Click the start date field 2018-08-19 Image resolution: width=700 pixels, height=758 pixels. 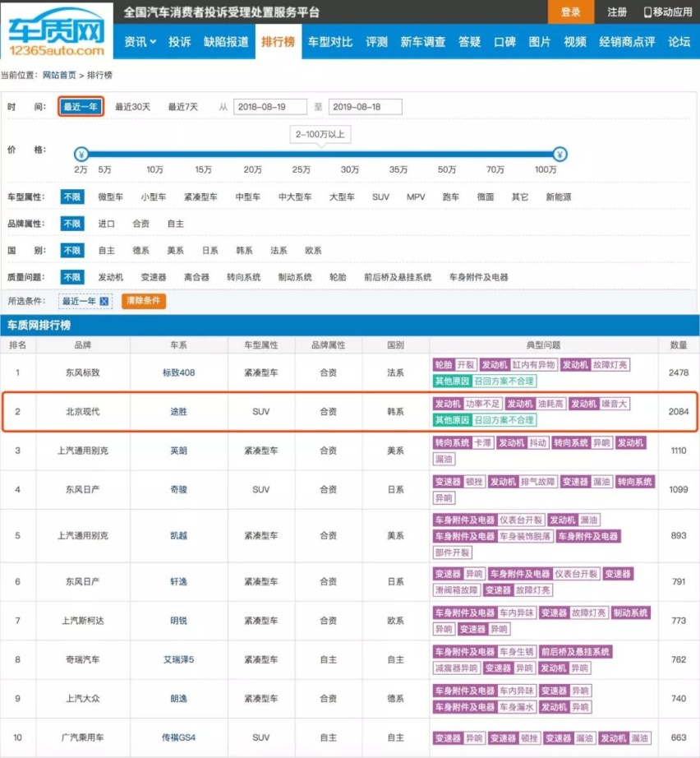point(270,107)
